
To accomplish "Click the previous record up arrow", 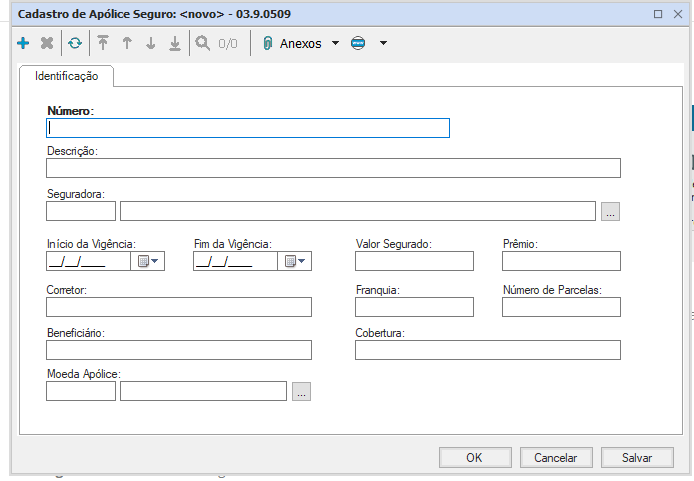I will [127, 44].
